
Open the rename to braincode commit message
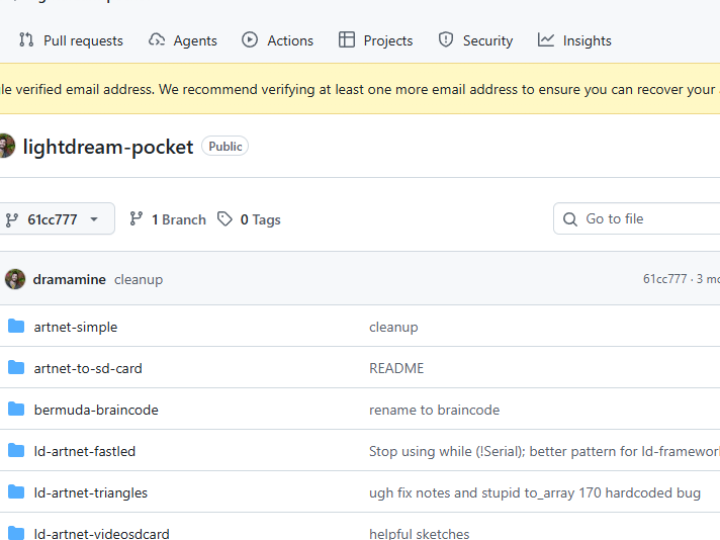click(x=434, y=409)
